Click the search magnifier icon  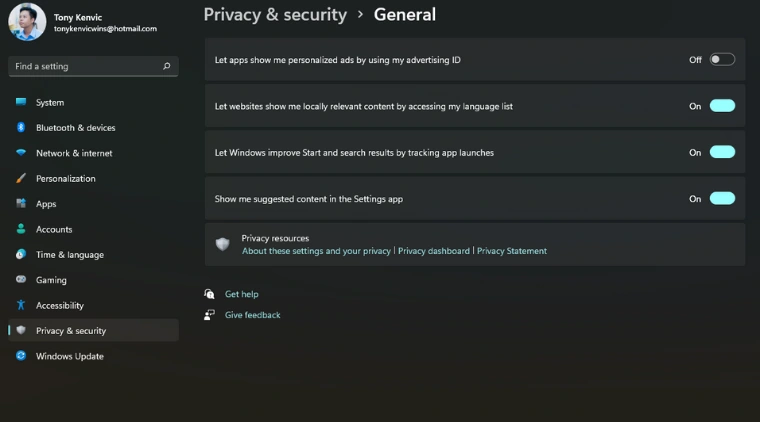pyautogui.click(x=167, y=66)
